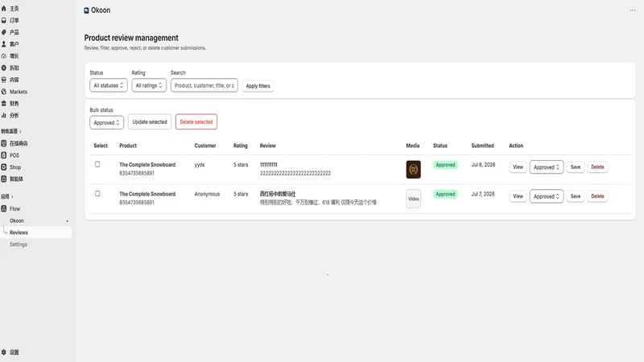
Task: Click Delete for the Anonymous review
Action: (x=597, y=196)
